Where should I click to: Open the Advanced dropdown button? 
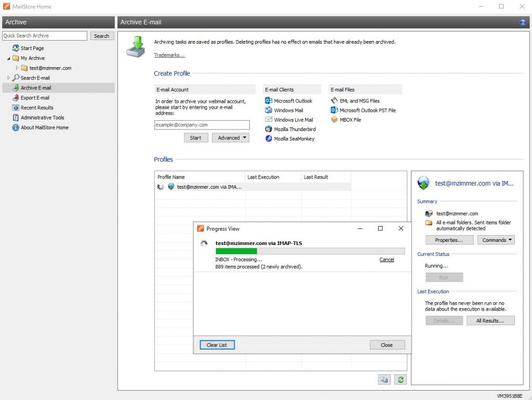(x=231, y=138)
